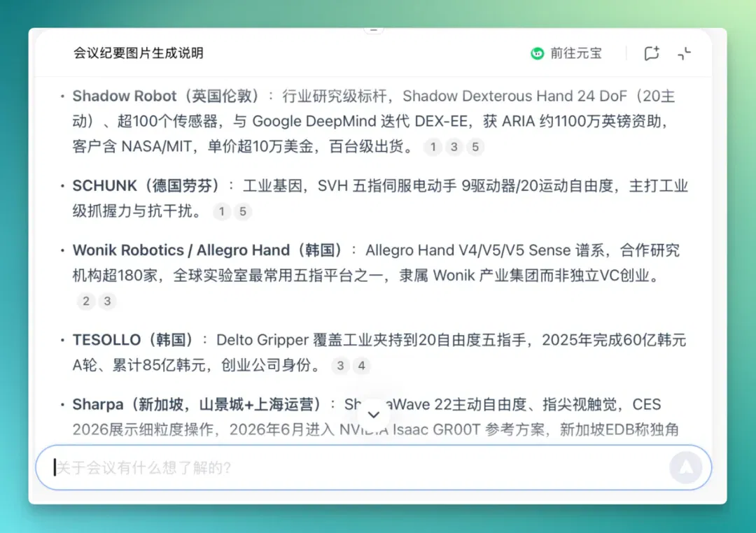Click the bold text Sharpa（新加坡，山景城+上海运营）

pyautogui.click(x=197, y=404)
